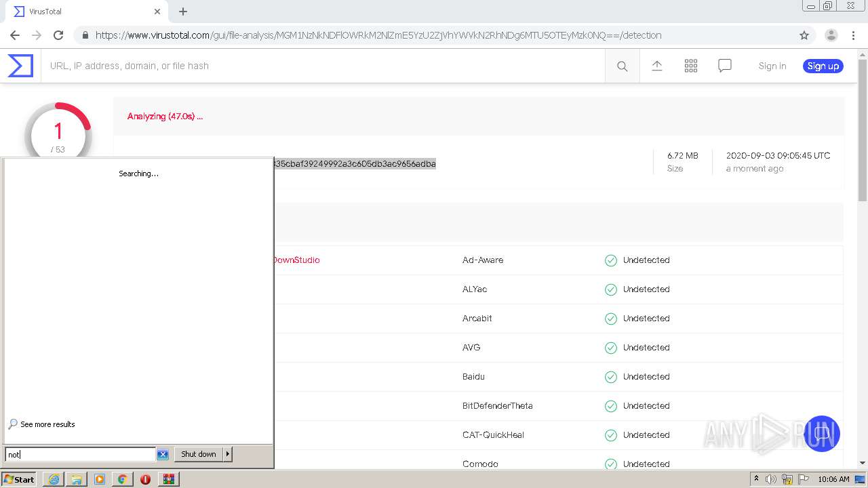This screenshot has width=868, height=488.
Task: Select the VirusTotal browser tab
Action: tap(87, 12)
